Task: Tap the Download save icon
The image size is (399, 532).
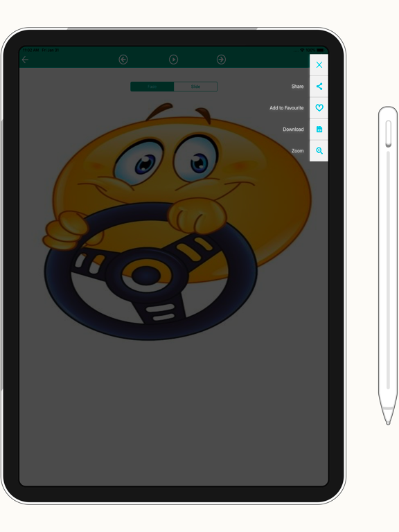Action: [x=319, y=130]
